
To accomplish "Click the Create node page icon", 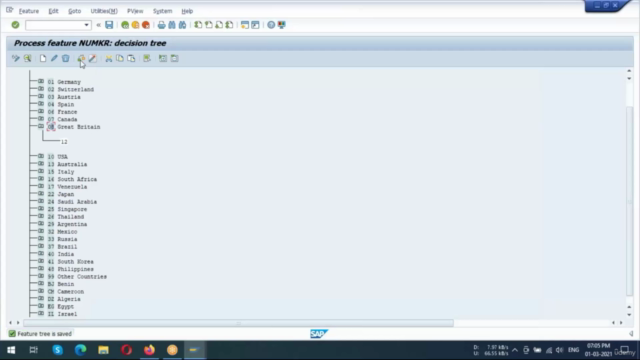I will pyautogui.click(x=43, y=58).
